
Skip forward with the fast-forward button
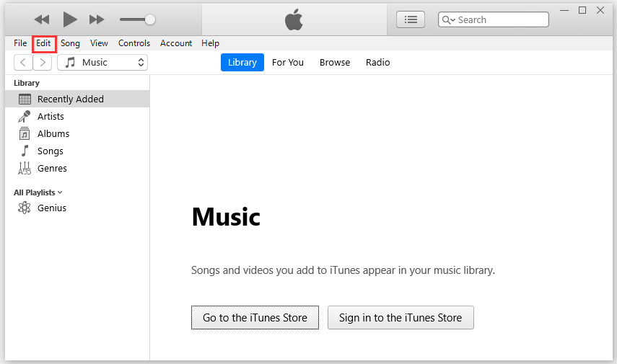[97, 19]
